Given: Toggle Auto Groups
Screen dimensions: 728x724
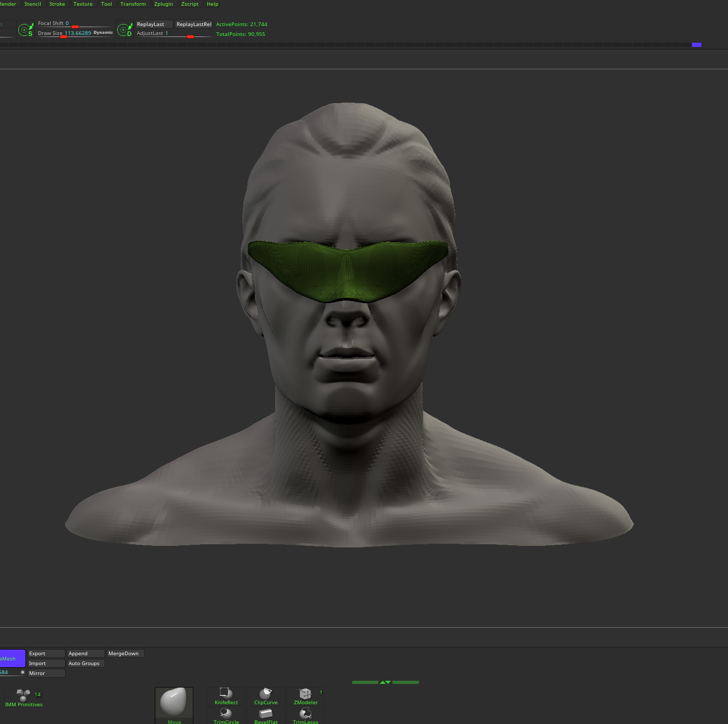Looking at the screenshot, I should (84, 663).
